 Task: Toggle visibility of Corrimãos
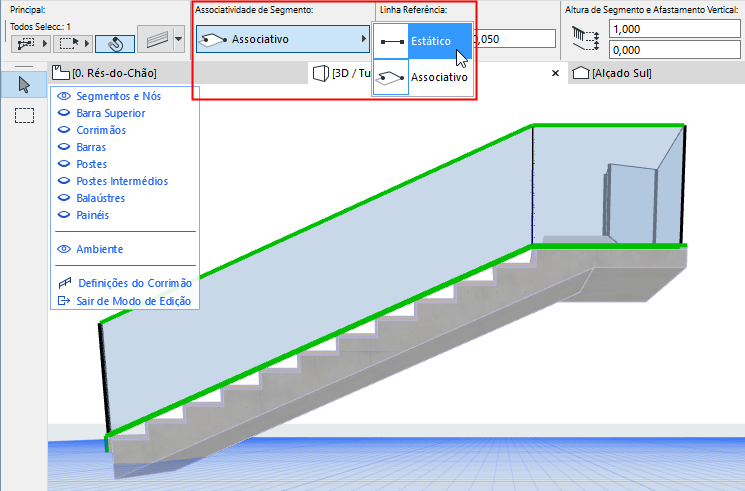coord(64,130)
